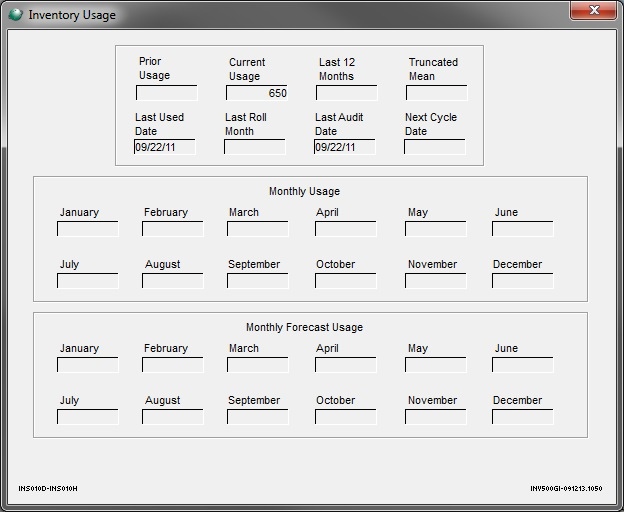Focus the Monthly Usage November field

(x=436, y=281)
